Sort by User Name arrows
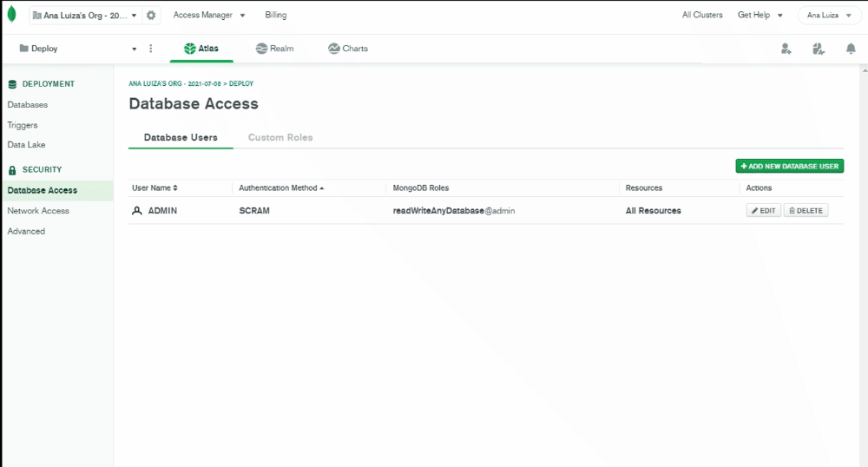 (x=175, y=188)
